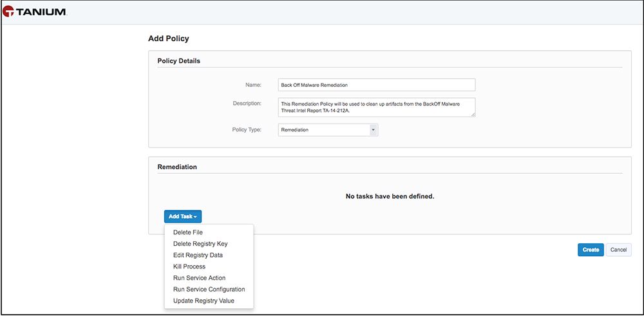Click 'No tasks have been defined.' text
Image resolution: width=644 pixels, height=316 pixels.
[390, 196]
